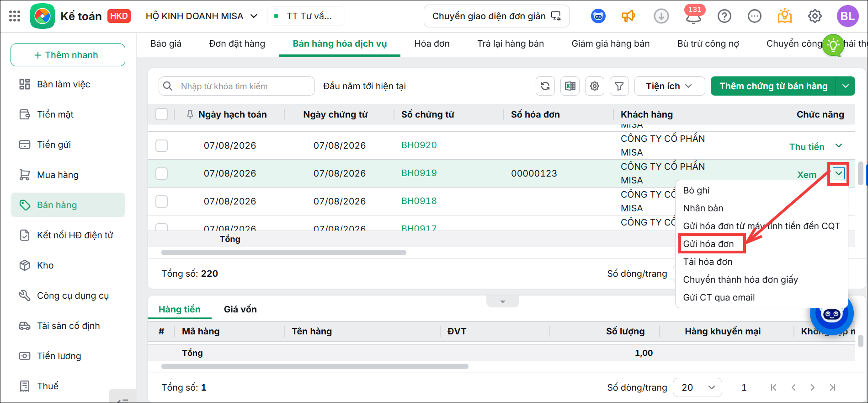
Task: Open the Đầu năm tới hiện tại period selector
Action: (x=364, y=86)
